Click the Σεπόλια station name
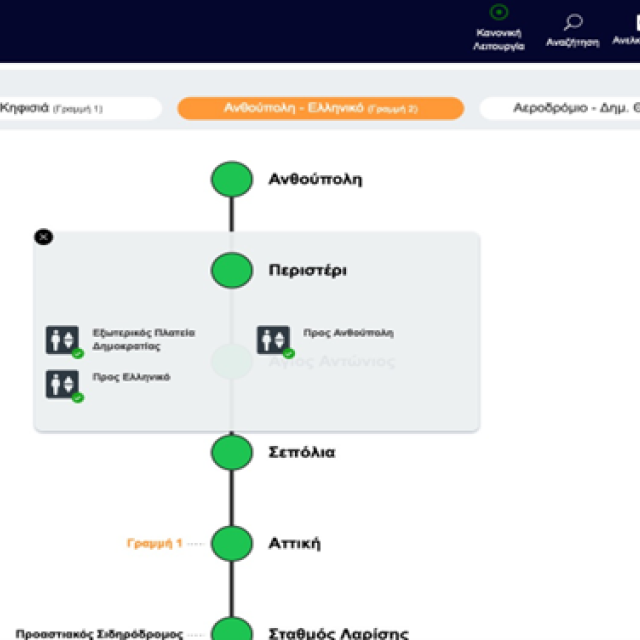The width and height of the screenshot is (640, 640). 301,452
